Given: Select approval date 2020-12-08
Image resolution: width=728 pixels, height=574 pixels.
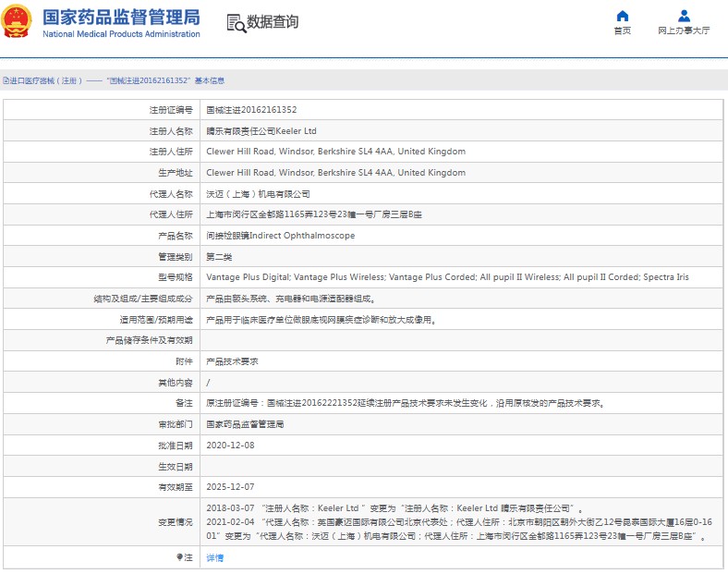Looking at the screenshot, I should click(x=230, y=446).
